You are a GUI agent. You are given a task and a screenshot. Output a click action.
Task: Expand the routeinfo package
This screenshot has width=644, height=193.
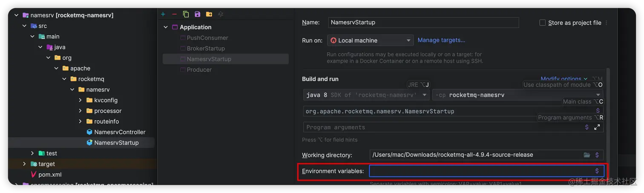pyautogui.click(x=80, y=121)
